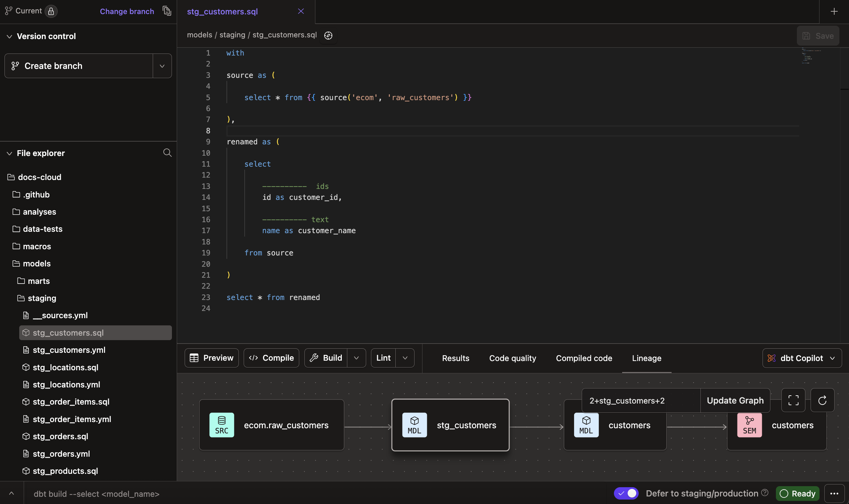
Task: Copy the current branch name
Action: (167, 11)
